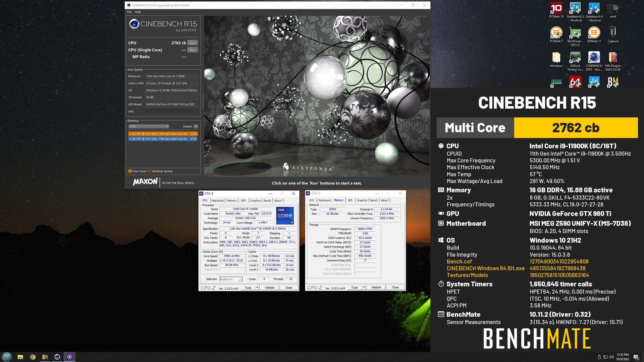
Task: Open the ranking type CPU dropdown in Cinebench
Action: coord(149,126)
